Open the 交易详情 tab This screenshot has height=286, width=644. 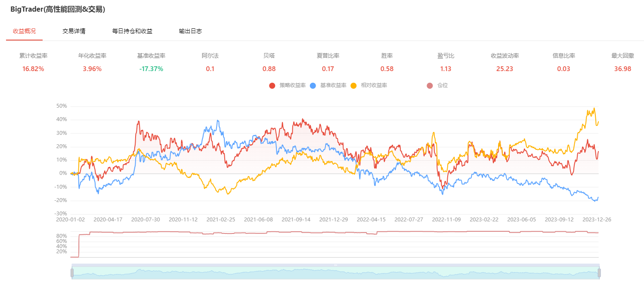click(x=74, y=31)
